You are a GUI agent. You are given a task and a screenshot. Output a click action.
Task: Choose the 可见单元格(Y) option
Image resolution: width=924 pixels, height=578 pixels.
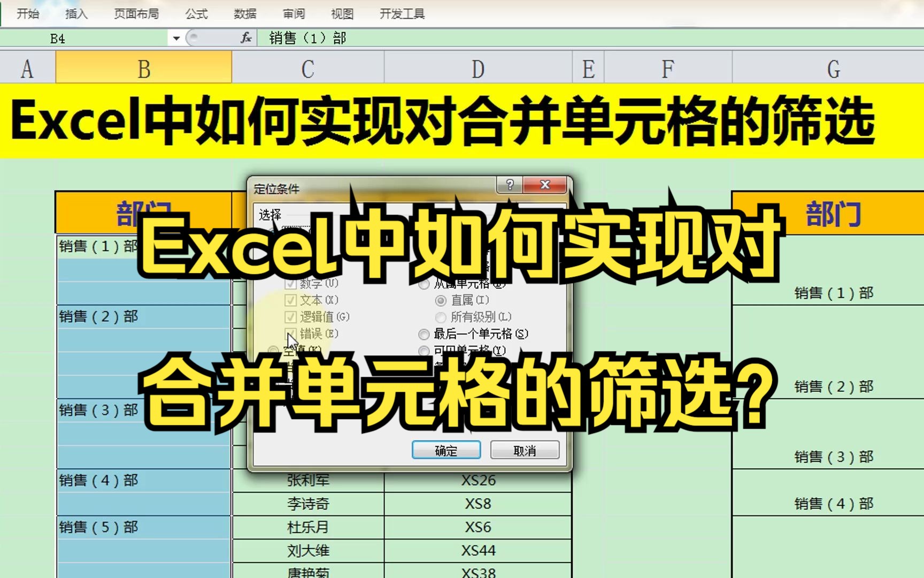coord(423,351)
